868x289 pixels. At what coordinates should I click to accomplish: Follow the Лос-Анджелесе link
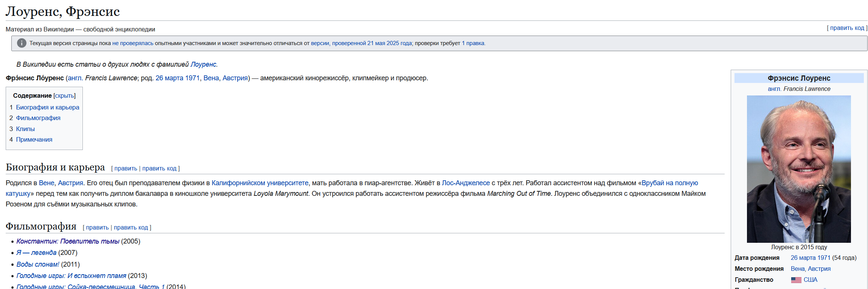coord(466,183)
